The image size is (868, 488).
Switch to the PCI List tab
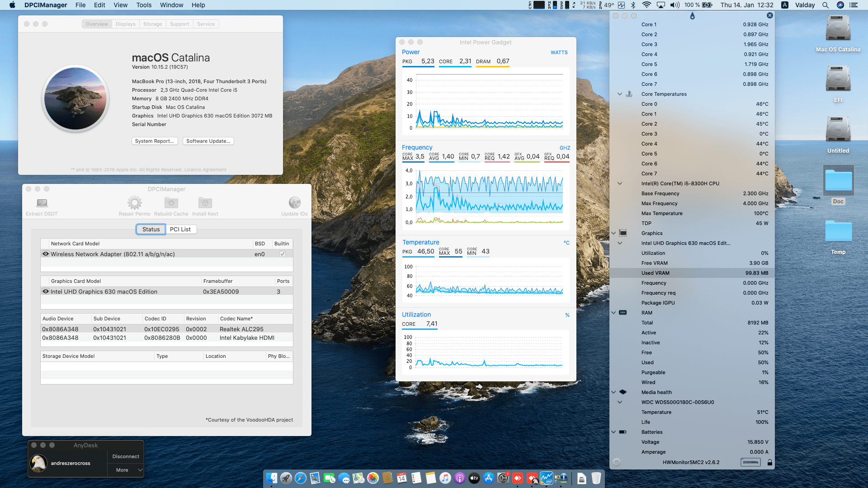point(180,229)
